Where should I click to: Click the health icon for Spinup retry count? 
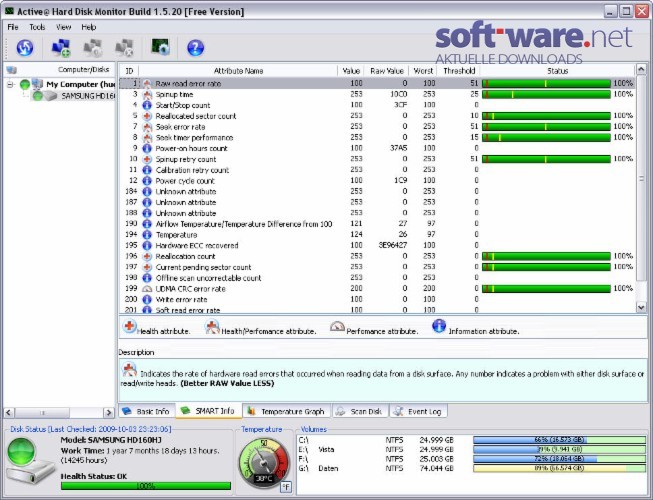click(x=147, y=159)
